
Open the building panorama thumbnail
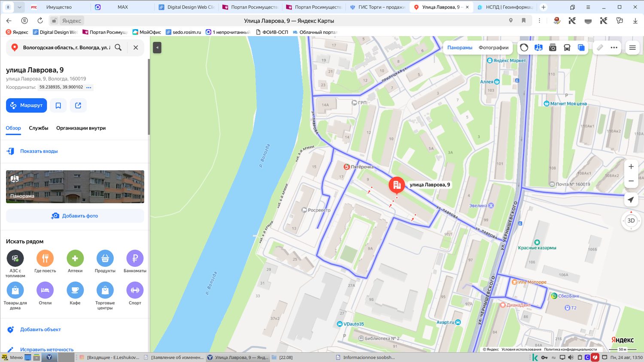pyautogui.click(x=75, y=187)
